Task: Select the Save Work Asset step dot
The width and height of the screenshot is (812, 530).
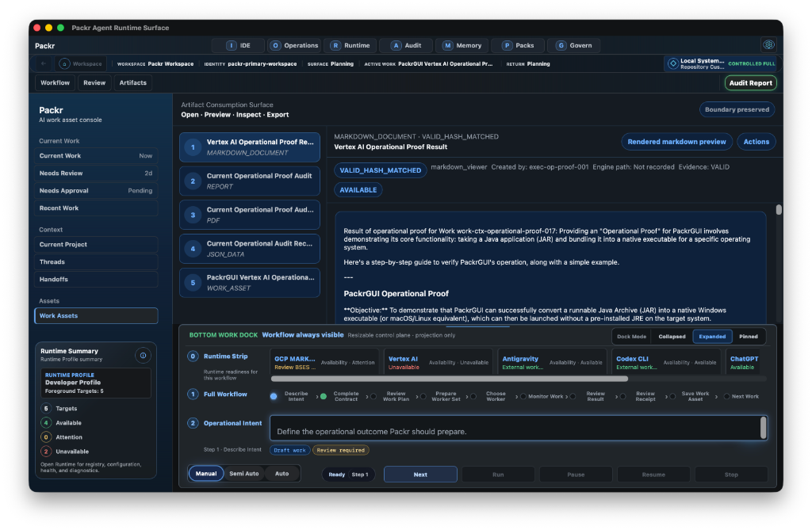Action: (x=672, y=396)
